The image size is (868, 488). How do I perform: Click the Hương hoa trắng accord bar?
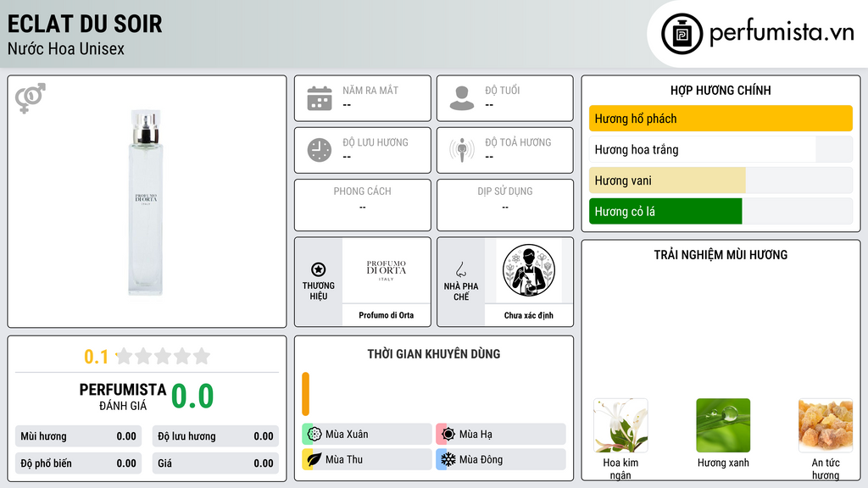pyautogui.click(x=721, y=149)
